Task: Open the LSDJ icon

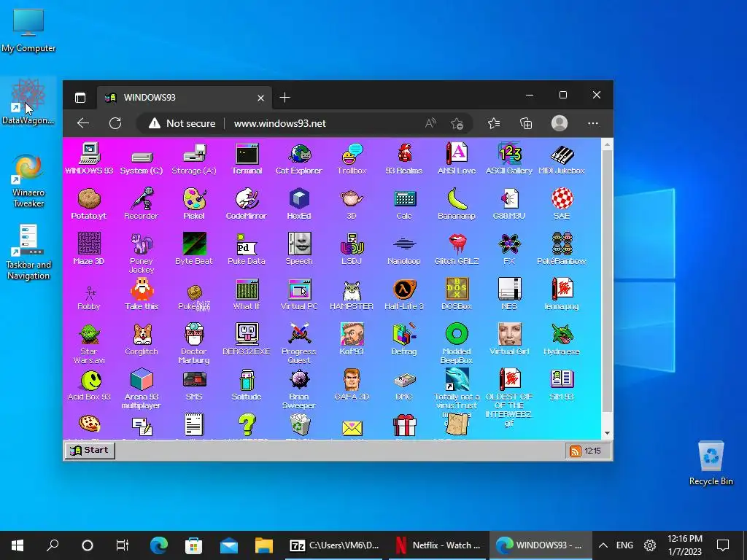Action: point(352,249)
